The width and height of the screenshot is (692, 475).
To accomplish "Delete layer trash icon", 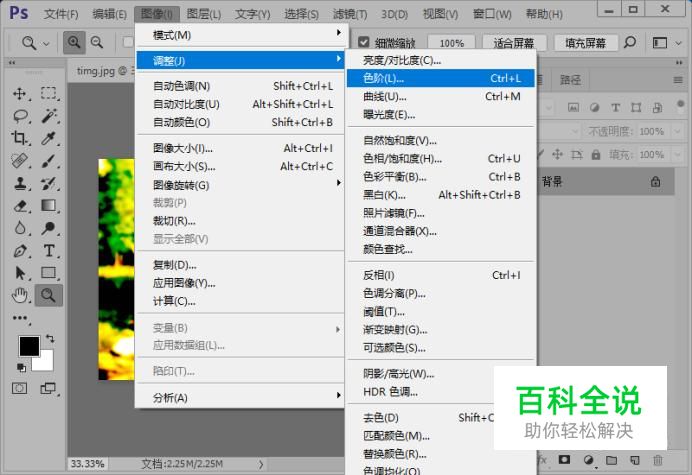I will [658, 460].
